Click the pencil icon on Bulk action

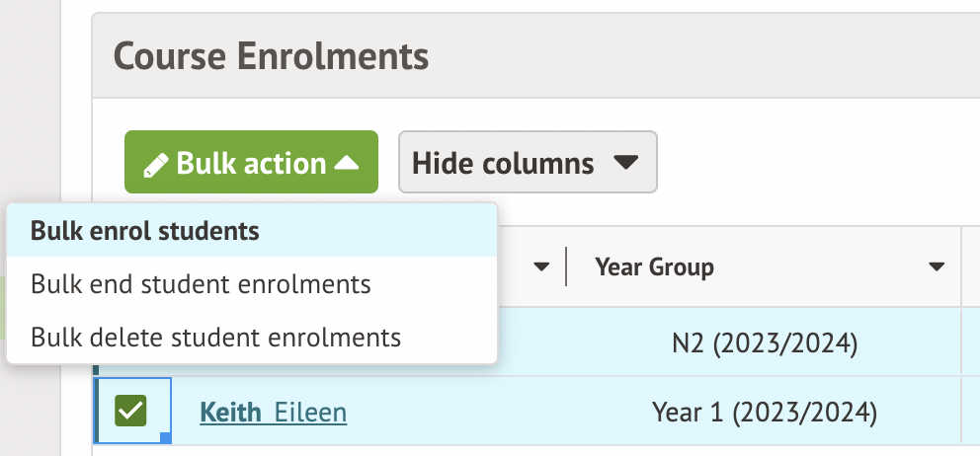click(156, 164)
